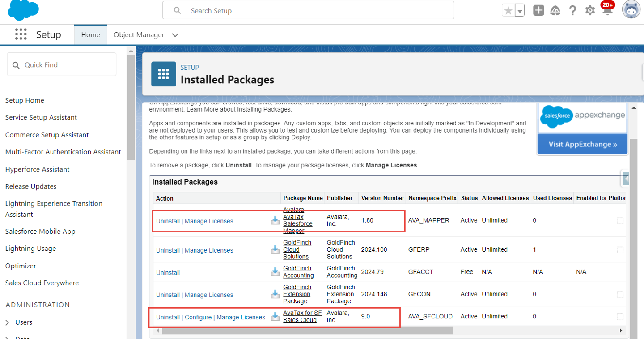Open the AvaTax for SF Sales Cloud link
Viewport: 644px width, 339px height.
(x=302, y=316)
